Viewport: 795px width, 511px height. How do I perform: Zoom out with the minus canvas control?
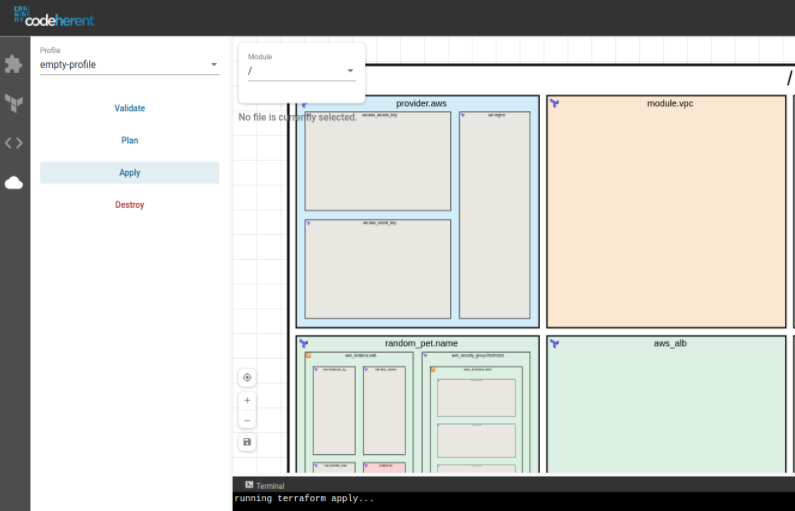247,420
